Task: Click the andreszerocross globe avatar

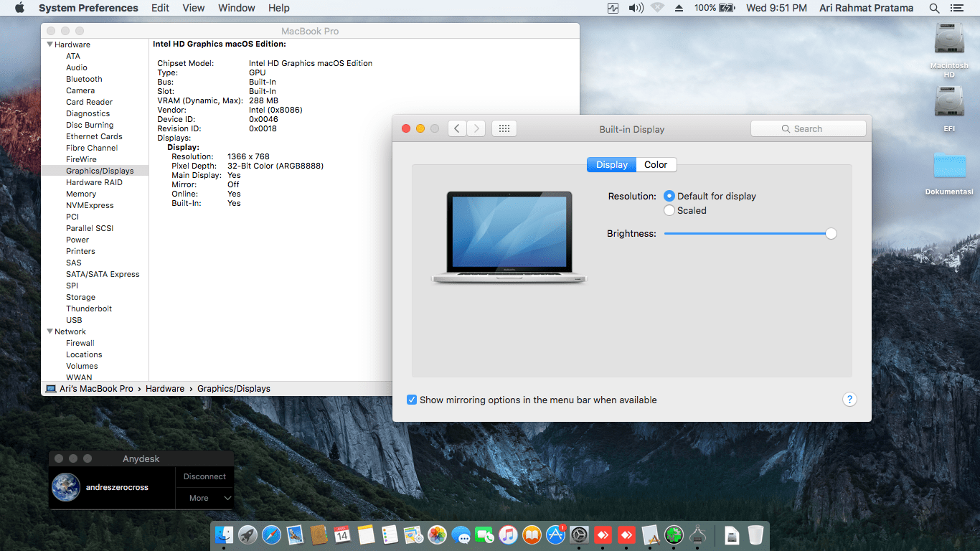Action: click(66, 487)
